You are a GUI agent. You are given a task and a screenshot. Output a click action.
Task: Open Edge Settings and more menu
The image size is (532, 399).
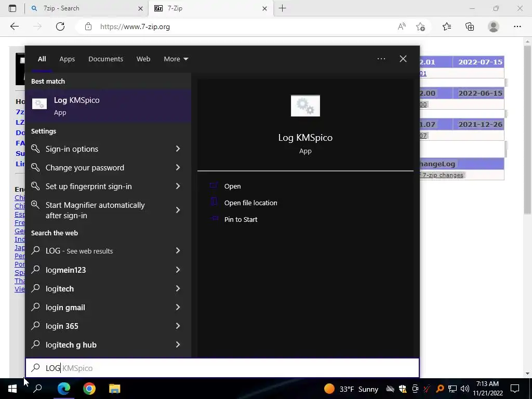click(517, 26)
